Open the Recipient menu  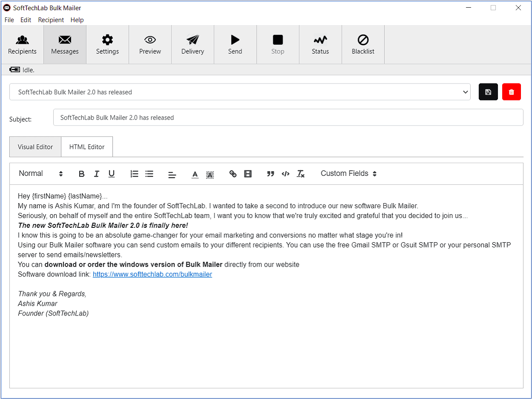point(51,20)
